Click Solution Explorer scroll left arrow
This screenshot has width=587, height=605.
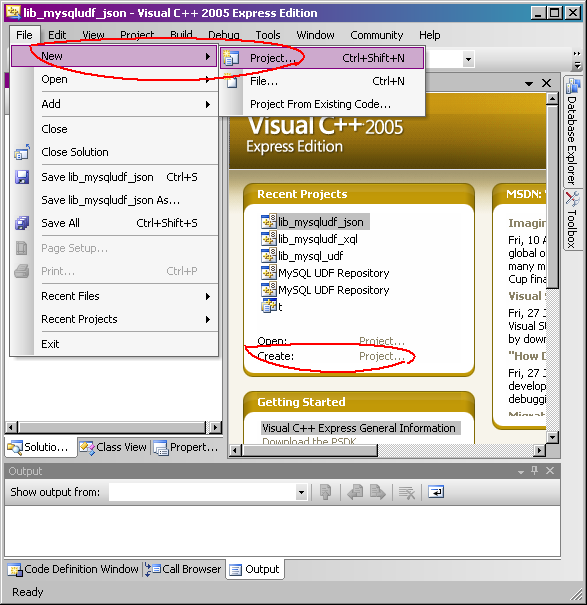(11, 427)
